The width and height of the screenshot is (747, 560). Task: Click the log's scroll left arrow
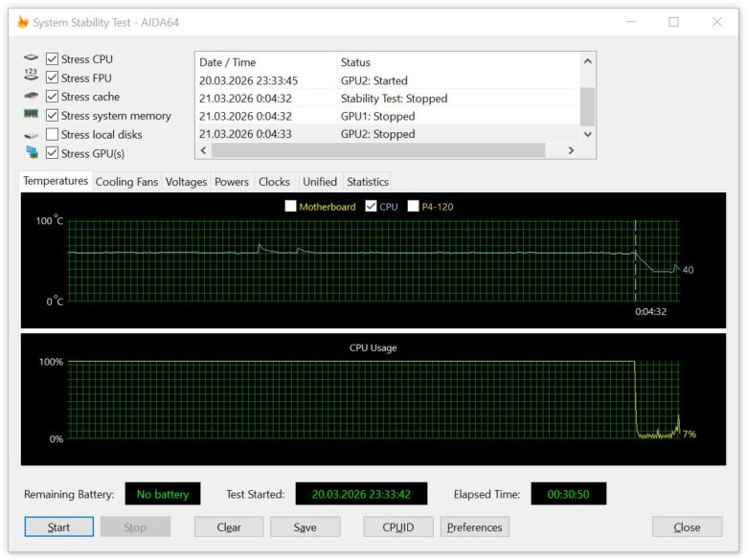(x=204, y=150)
